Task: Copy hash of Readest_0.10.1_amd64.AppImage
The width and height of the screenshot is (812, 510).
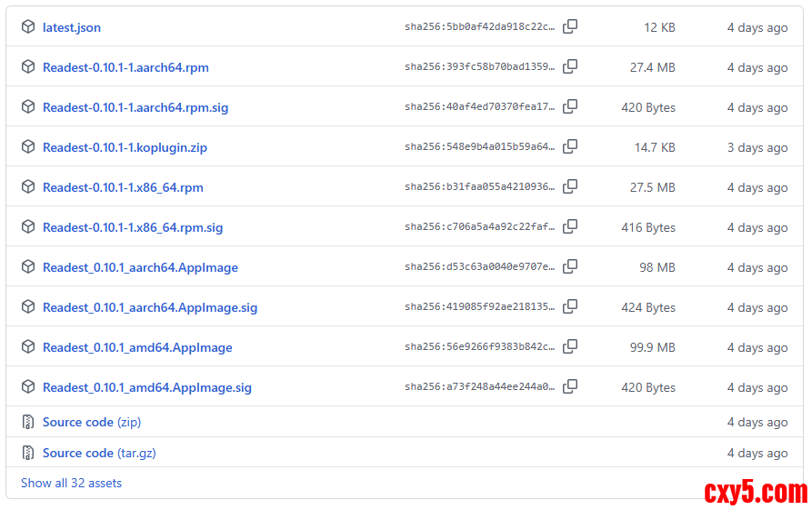Action: click(570, 347)
